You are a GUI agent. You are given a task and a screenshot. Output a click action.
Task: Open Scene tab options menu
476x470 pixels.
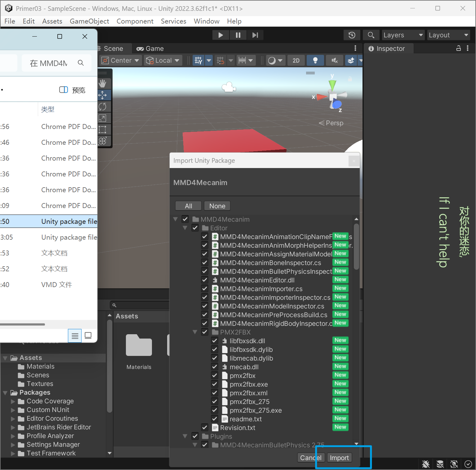[x=355, y=48]
